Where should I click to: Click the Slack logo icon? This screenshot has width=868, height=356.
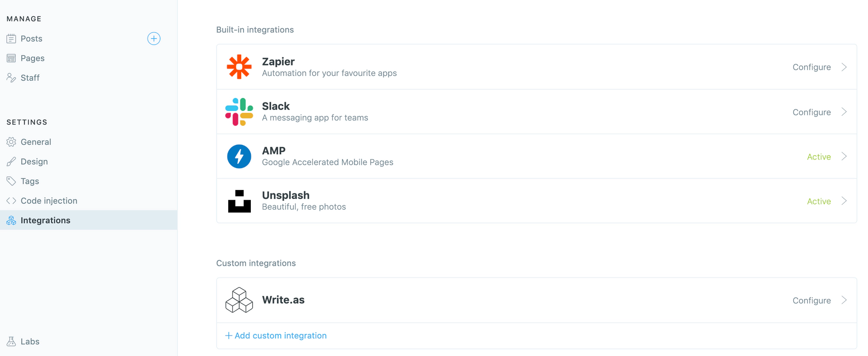[239, 112]
